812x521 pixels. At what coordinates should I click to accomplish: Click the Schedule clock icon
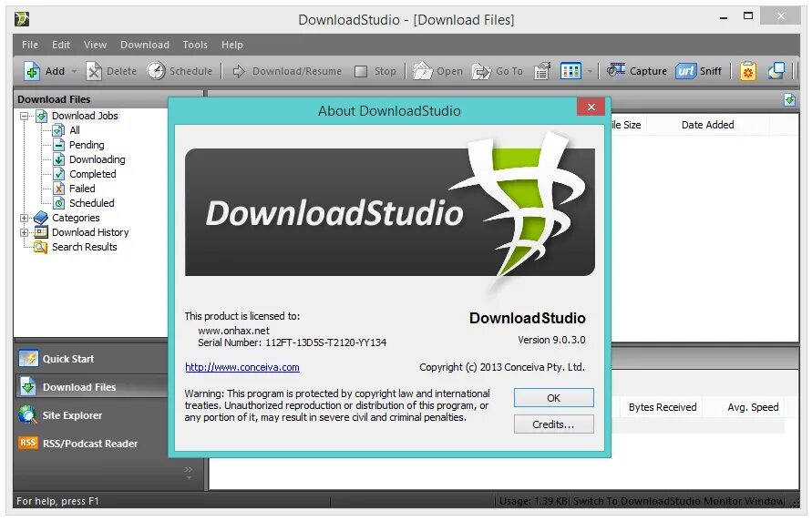[x=156, y=71]
